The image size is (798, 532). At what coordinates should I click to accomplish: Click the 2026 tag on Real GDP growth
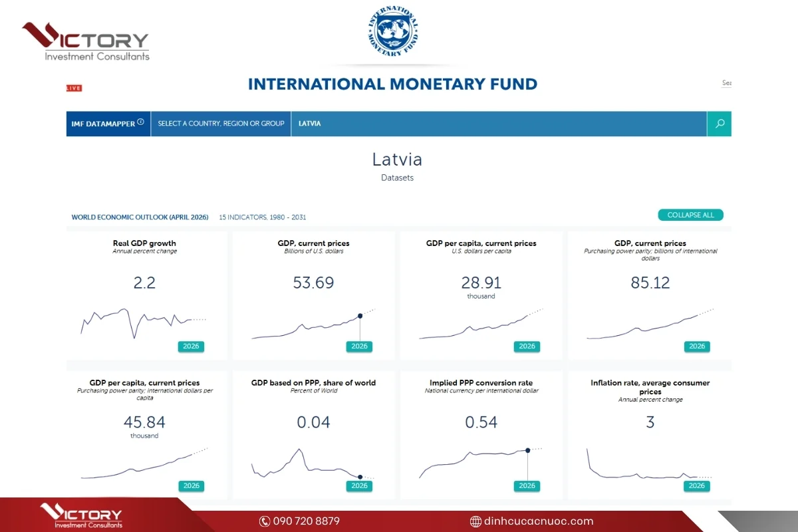point(192,346)
